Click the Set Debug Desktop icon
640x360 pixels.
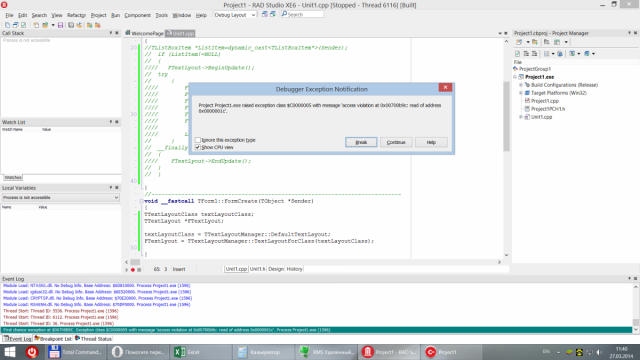(x=273, y=14)
